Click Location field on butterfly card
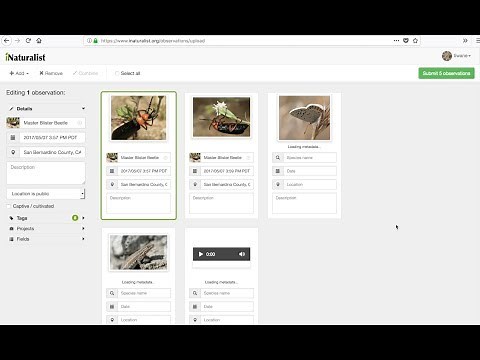This screenshot has height=360, width=480. (x=310, y=184)
